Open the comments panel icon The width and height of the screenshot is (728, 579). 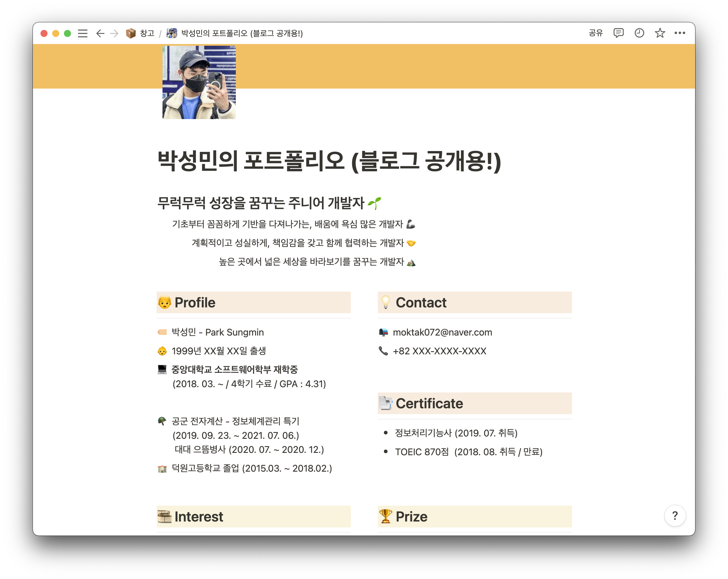tap(618, 33)
